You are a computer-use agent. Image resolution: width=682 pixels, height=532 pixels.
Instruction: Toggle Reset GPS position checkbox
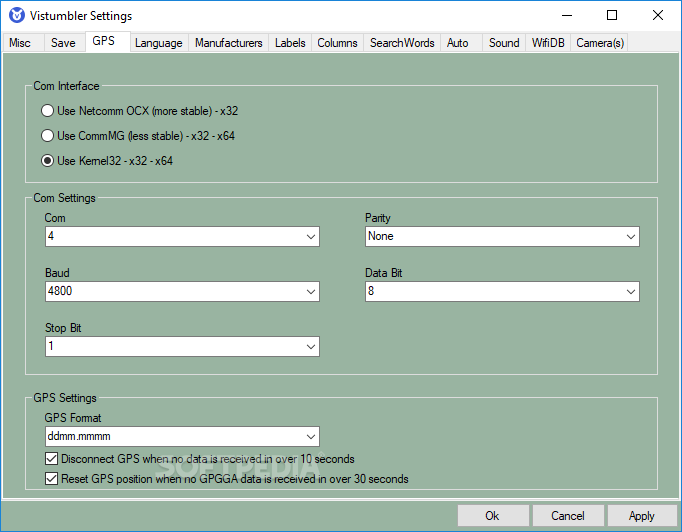51,478
